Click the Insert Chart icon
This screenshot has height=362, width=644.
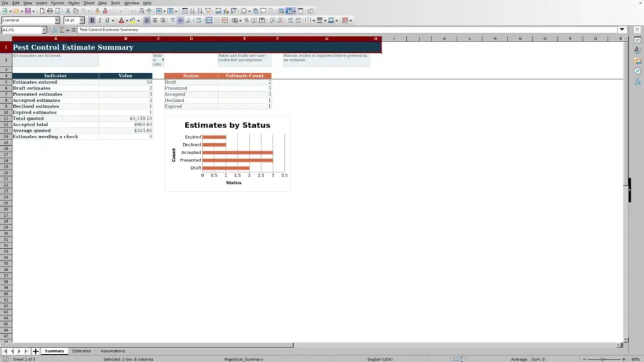[226, 11]
